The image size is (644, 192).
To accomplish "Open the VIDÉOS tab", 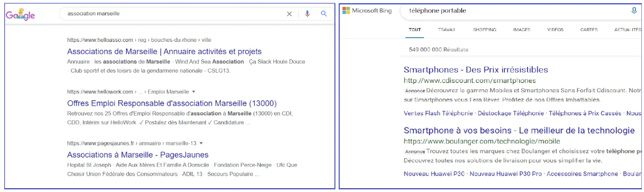I will (556, 30).
